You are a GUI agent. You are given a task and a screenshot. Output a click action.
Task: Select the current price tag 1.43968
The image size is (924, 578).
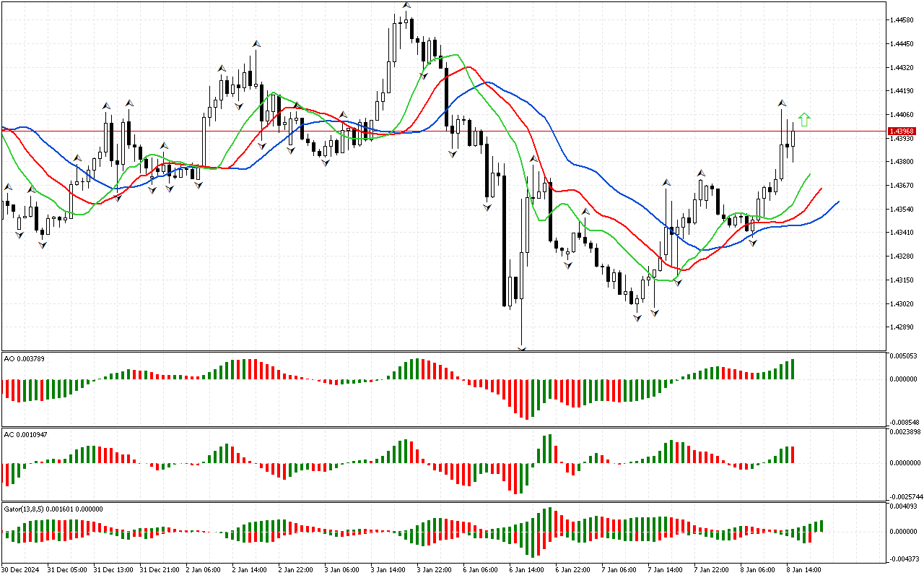tap(902, 131)
